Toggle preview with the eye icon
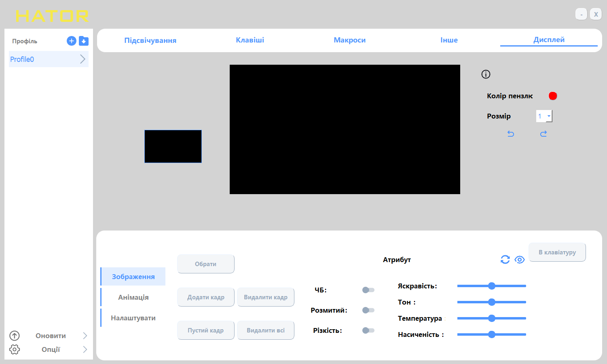The image size is (607, 364). [x=520, y=260]
